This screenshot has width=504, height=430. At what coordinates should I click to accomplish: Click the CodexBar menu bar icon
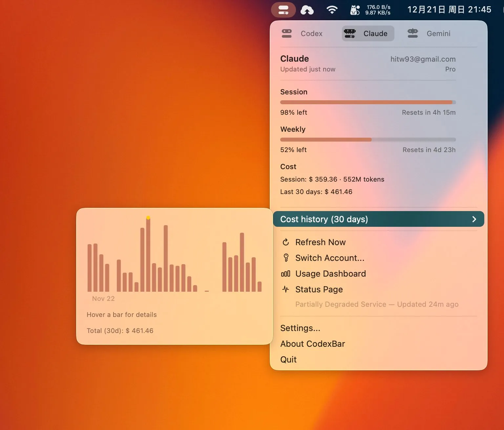click(283, 10)
